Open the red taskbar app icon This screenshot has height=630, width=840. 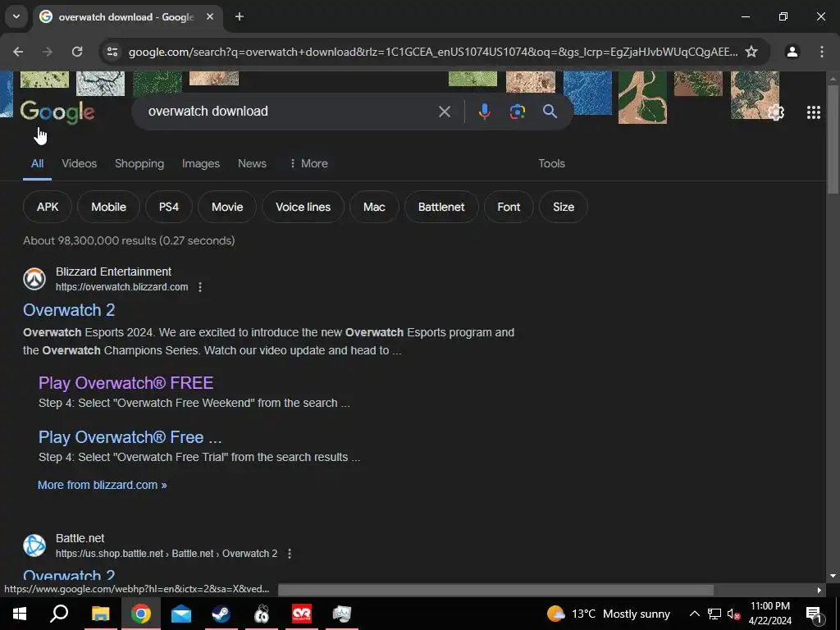pos(302,614)
